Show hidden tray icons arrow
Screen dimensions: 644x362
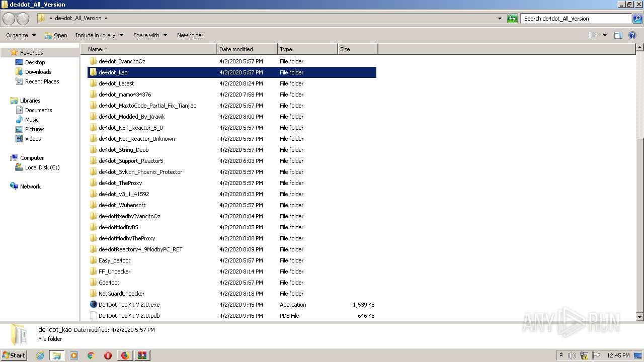point(561,355)
